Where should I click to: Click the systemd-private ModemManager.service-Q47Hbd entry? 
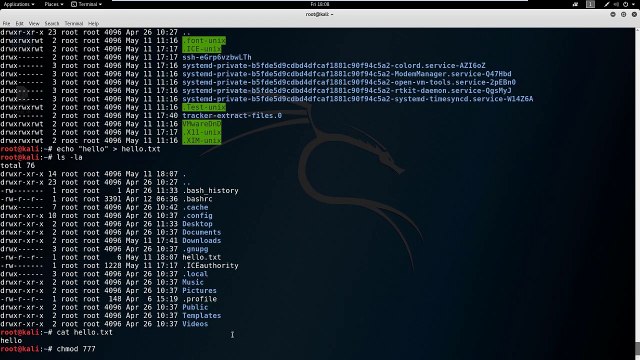coord(347,74)
